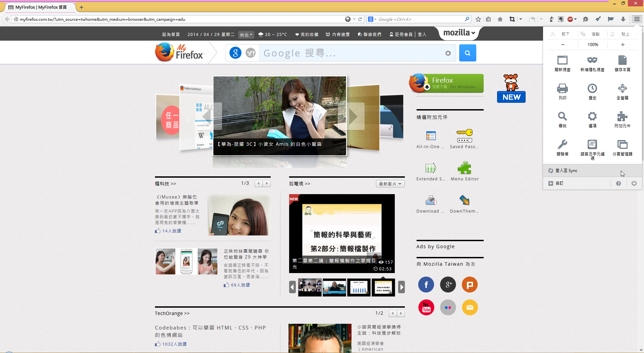Click 登入 login link
This screenshot has height=353, width=644.
[x=422, y=35]
